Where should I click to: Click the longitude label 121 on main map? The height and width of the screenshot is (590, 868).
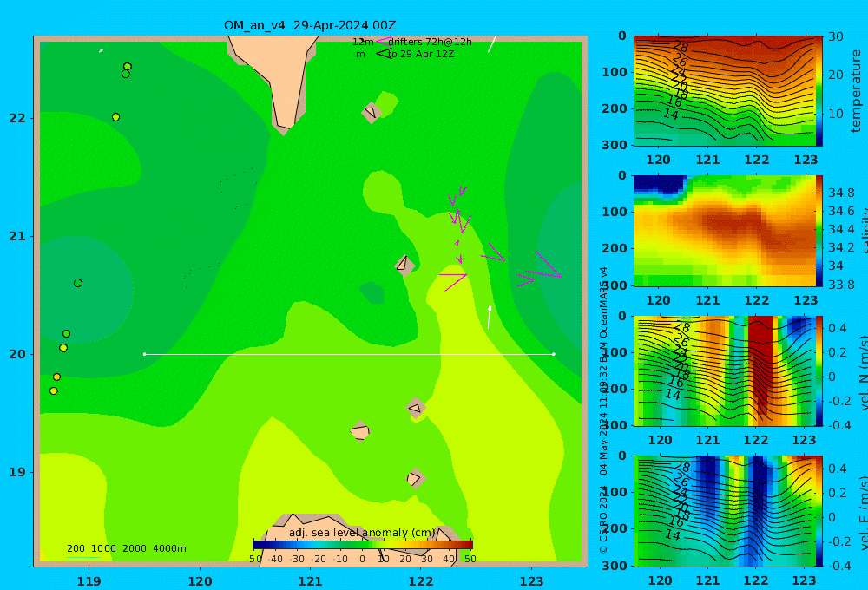click(310, 581)
